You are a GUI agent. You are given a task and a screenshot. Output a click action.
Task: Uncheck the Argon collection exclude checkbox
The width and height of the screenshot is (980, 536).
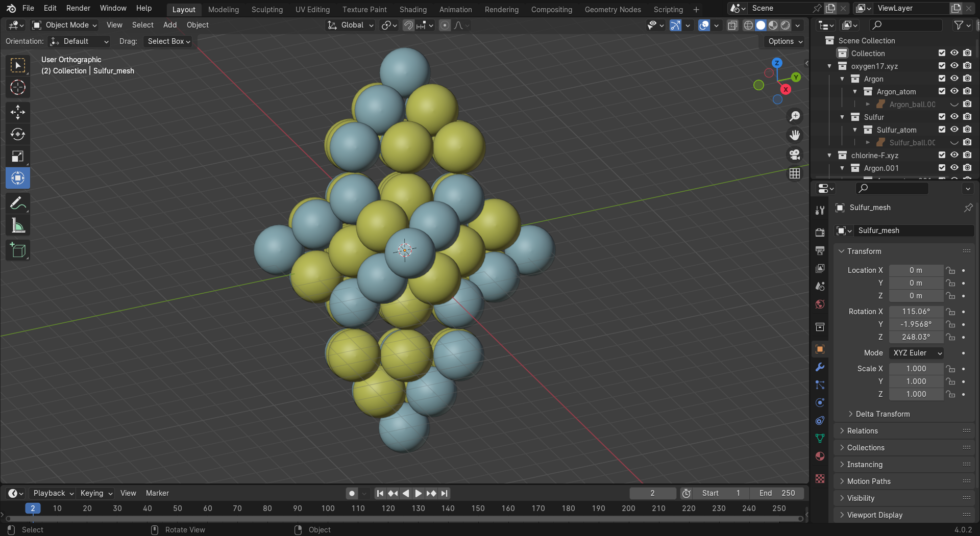pos(942,79)
